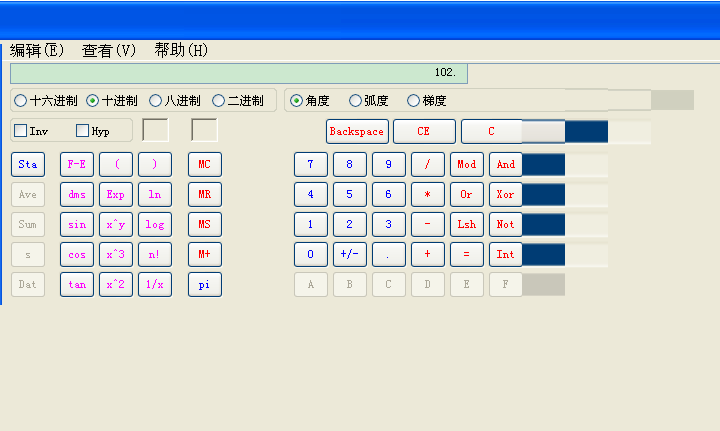Click the minus - button
This screenshot has height=431, width=720.
point(428,224)
